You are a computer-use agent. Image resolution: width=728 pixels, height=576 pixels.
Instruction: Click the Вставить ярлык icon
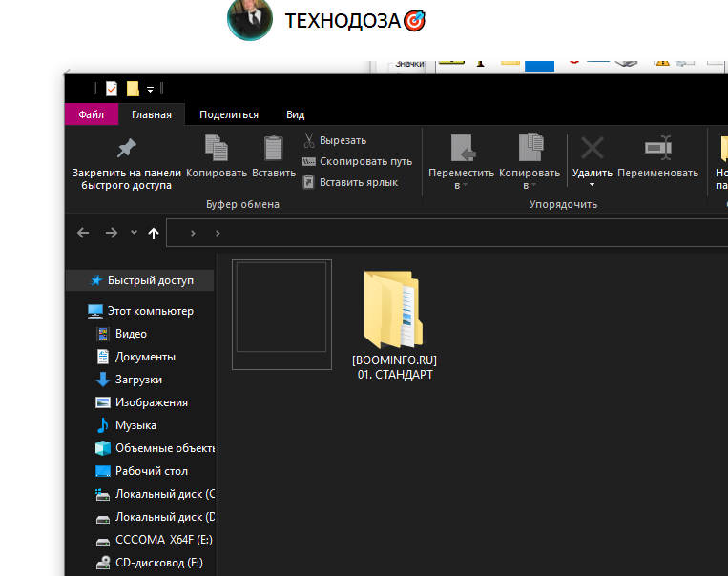click(x=308, y=182)
